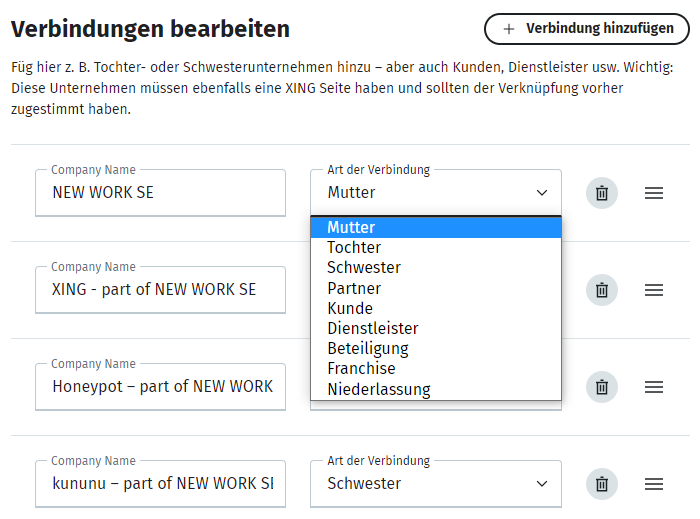Choose Dienstleister from the list

point(373,328)
